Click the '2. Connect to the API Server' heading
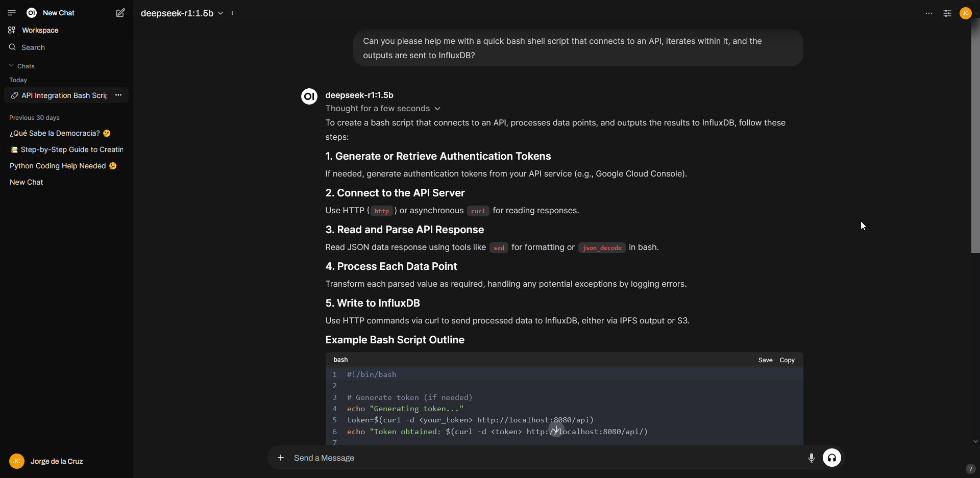The width and height of the screenshot is (980, 478). [395, 193]
